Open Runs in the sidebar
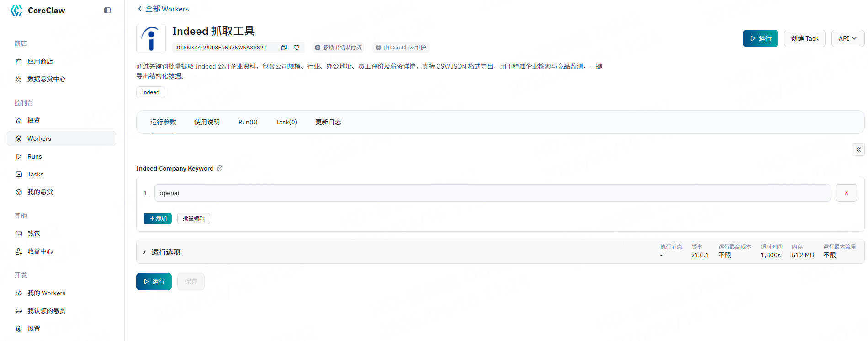868x341 pixels. (34, 156)
